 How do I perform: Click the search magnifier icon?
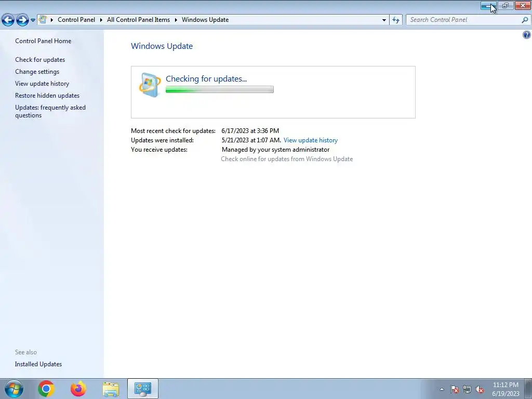(525, 20)
